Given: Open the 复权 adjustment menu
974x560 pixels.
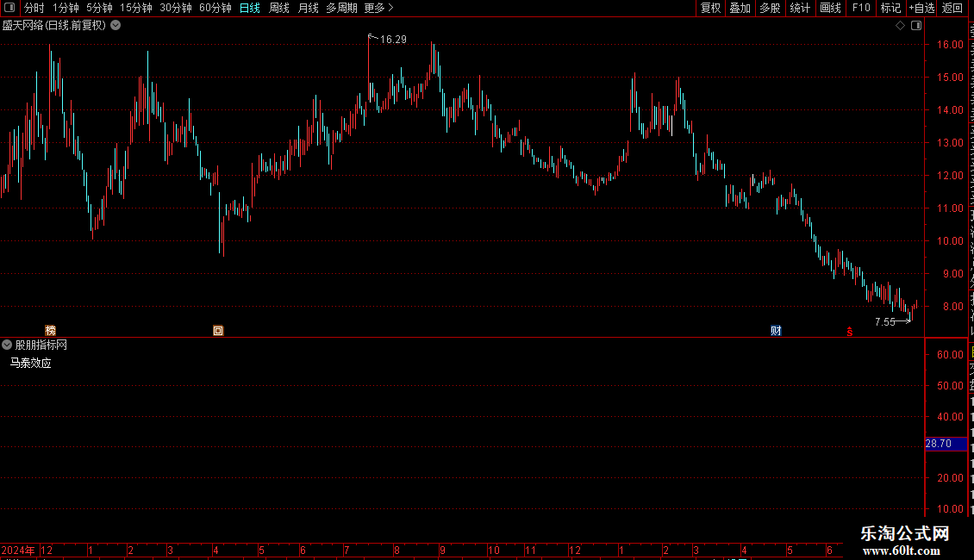Looking at the screenshot, I should tap(710, 8).
